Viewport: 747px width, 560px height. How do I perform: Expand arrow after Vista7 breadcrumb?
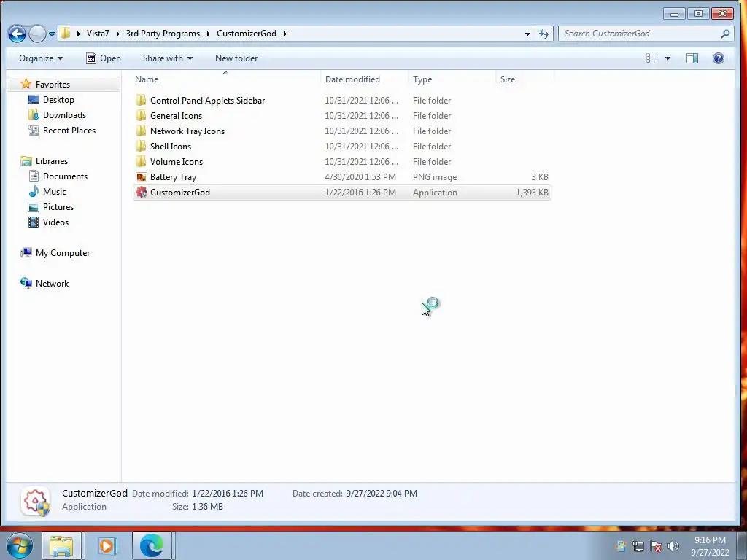(x=117, y=34)
